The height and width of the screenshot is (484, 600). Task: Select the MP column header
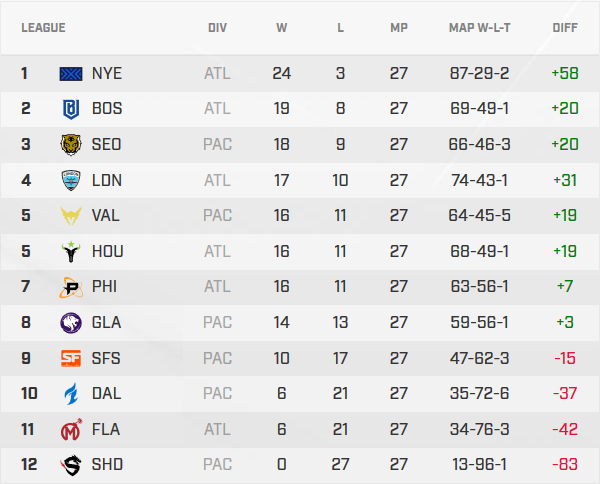399,27
